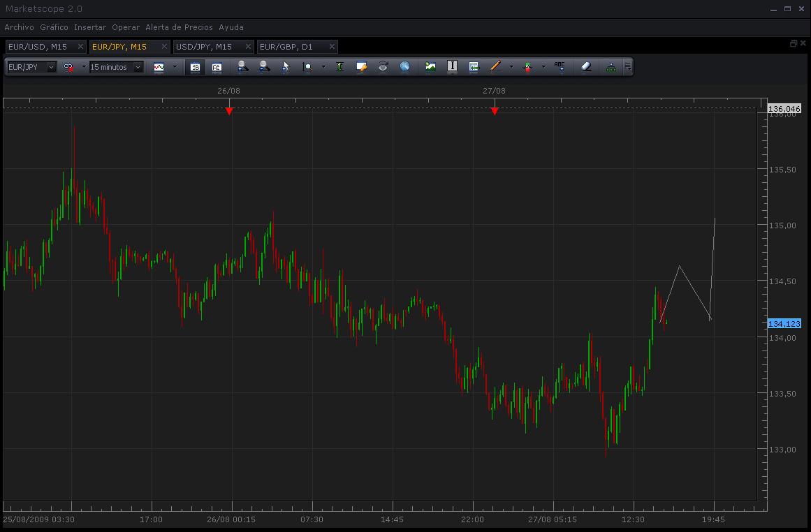Open the 15 minutos timeframe dropdown
This screenshot has width=811, height=532.
point(138,67)
